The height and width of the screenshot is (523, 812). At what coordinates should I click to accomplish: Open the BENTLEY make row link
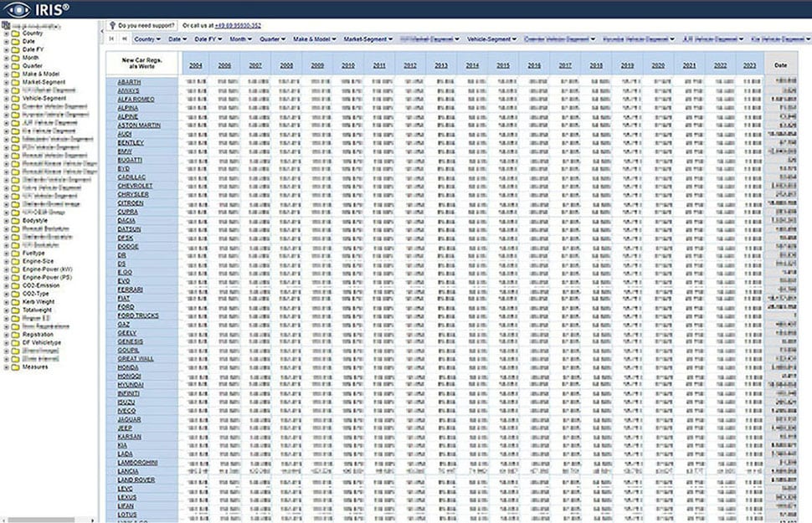pos(131,142)
